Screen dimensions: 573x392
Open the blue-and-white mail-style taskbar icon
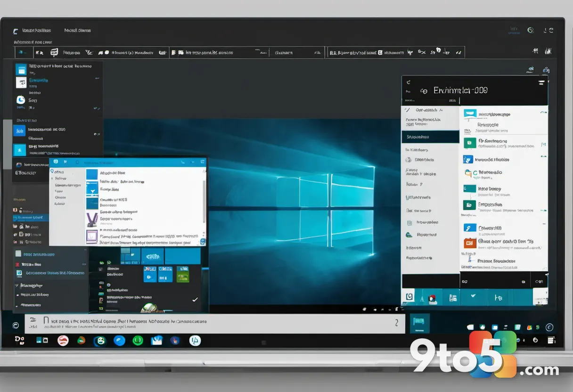(x=156, y=340)
